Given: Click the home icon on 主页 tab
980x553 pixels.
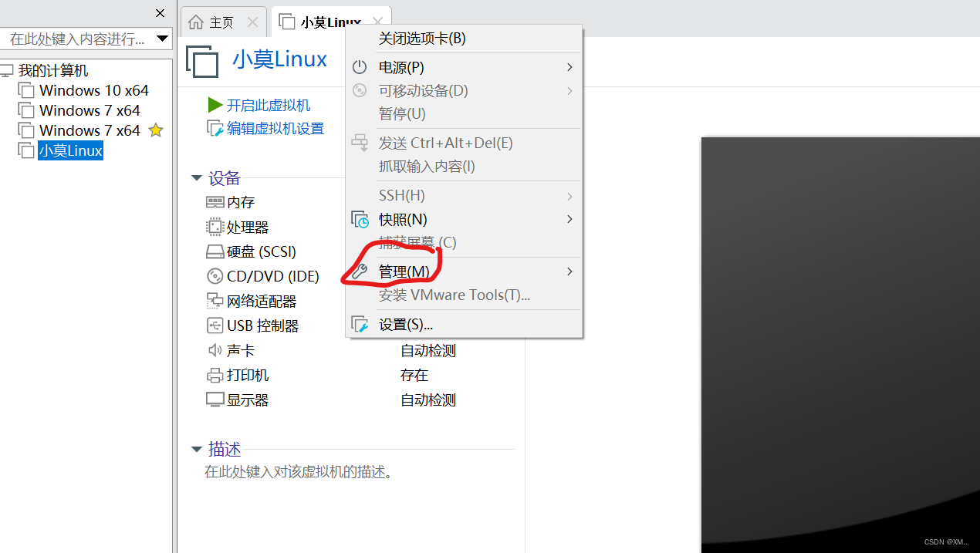Looking at the screenshot, I should (x=197, y=22).
